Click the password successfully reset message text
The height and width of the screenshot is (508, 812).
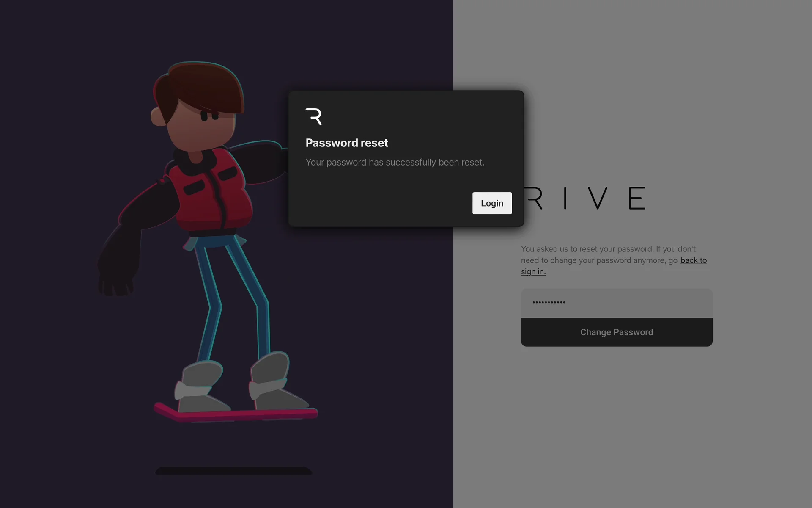pos(395,163)
